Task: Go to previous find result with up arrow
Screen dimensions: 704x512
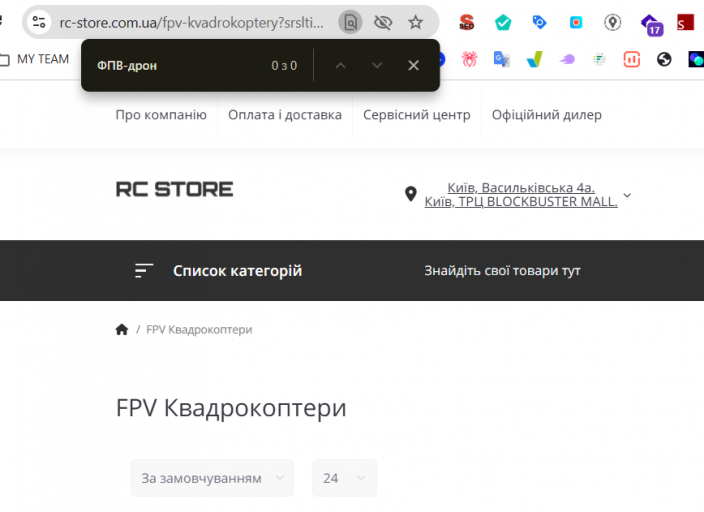Action: click(x=341, y=66)
